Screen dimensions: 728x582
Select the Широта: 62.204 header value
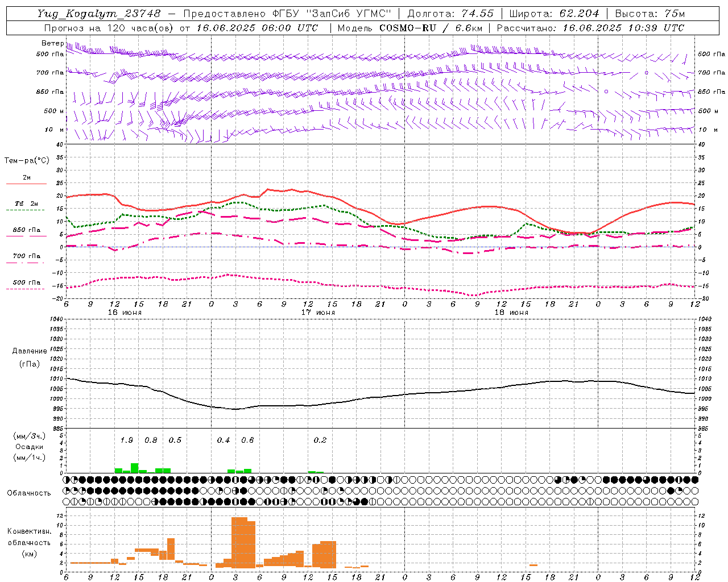[555, 14]
